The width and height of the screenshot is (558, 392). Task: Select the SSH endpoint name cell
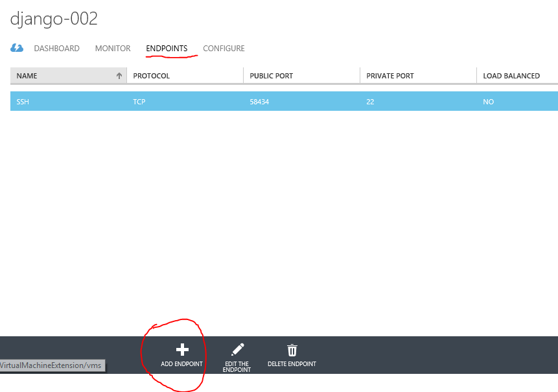click(23, 102)
